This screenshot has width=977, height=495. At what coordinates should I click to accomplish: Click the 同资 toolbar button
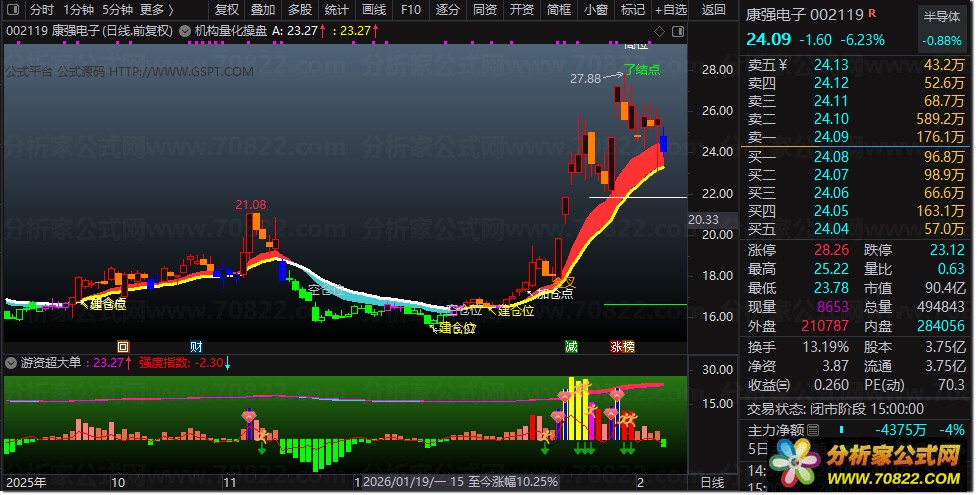(x=485, y=9)
